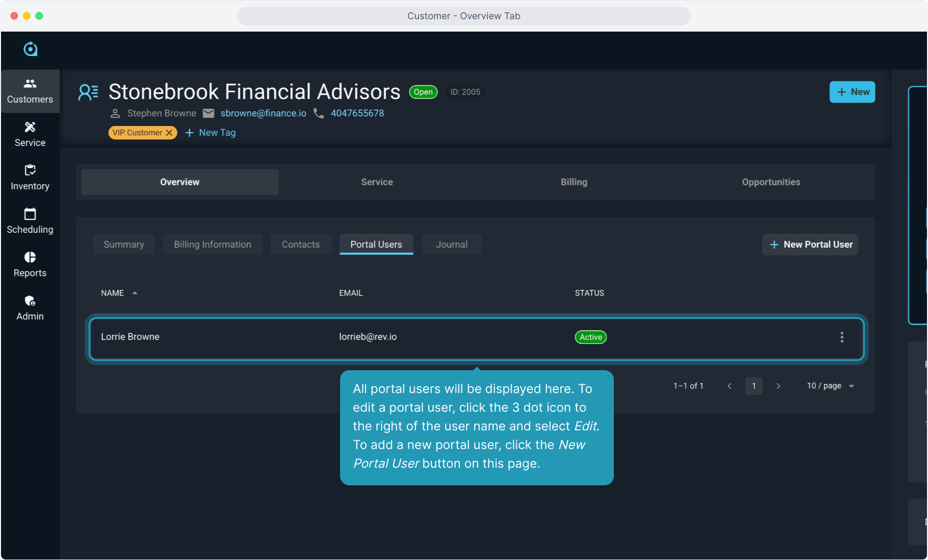This screenshot has height=560, width=928.
Task: Expand the 10 / page dropdown
Action: (x=830, y=386)
